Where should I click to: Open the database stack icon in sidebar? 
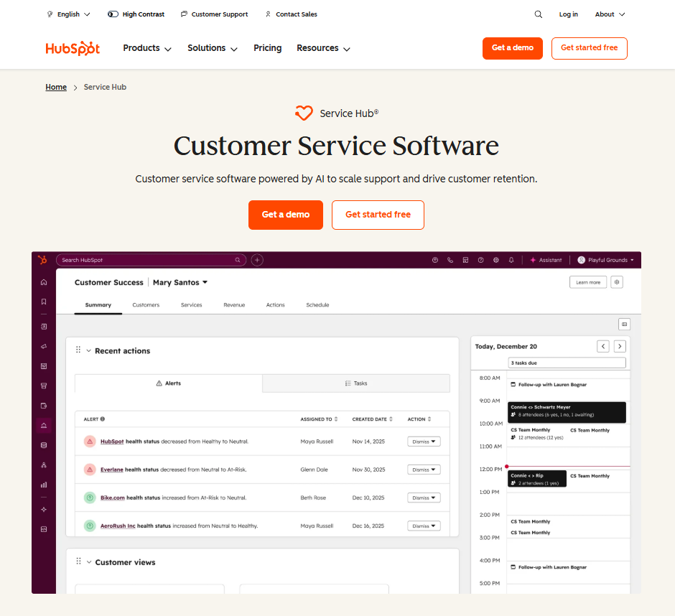[44, 446]
